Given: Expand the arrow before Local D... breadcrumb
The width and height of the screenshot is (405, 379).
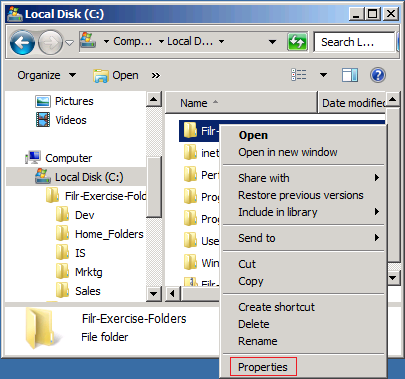Looking at the screenshot, I should (161, 42).
